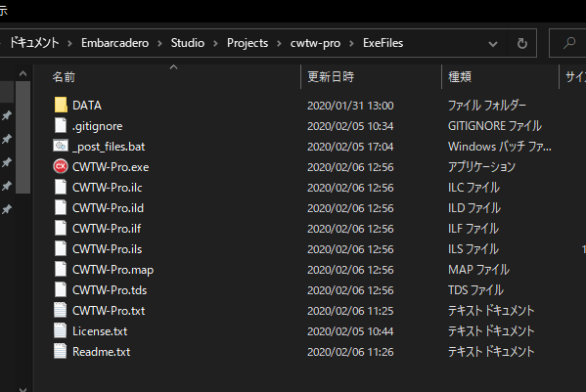Select the file name _post_files.bat
The width and height of the screenshot is (586, 392).
pos(109,147)
